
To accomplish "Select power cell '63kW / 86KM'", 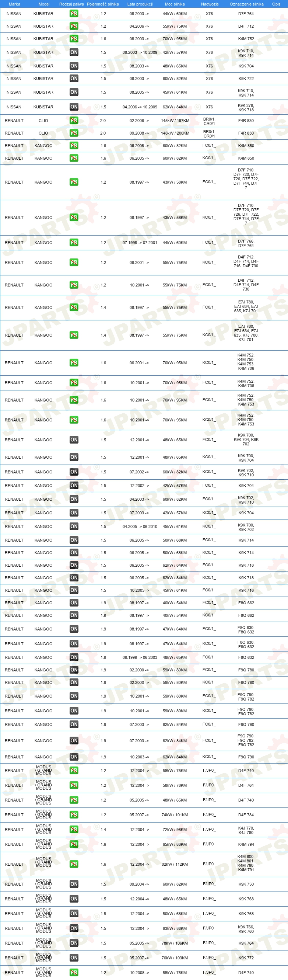I will pos(175,929).
